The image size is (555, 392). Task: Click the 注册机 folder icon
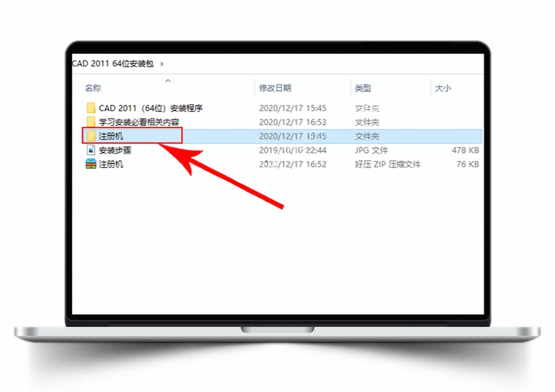coord(91,136)
